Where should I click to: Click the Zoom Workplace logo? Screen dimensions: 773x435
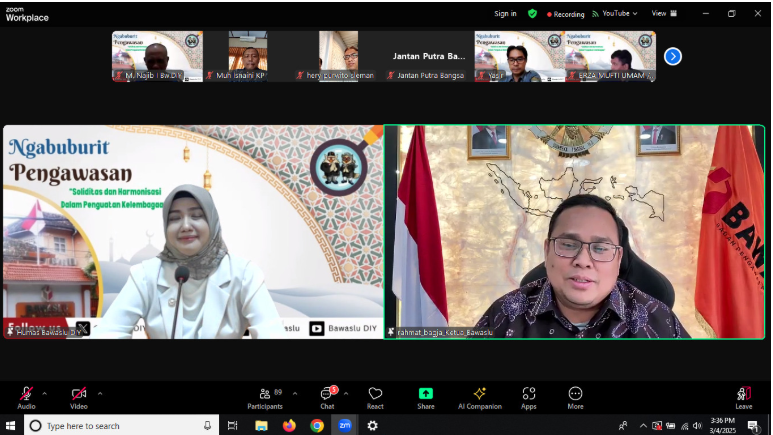pyautogui.click(x=27, y=14)
